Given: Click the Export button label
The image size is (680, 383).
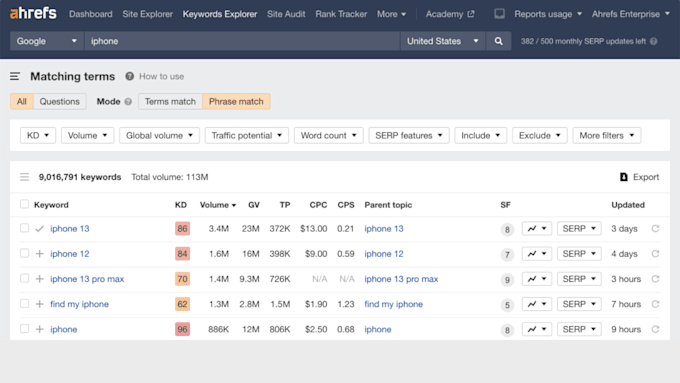Looking at the screenshot, I should 646,177.
